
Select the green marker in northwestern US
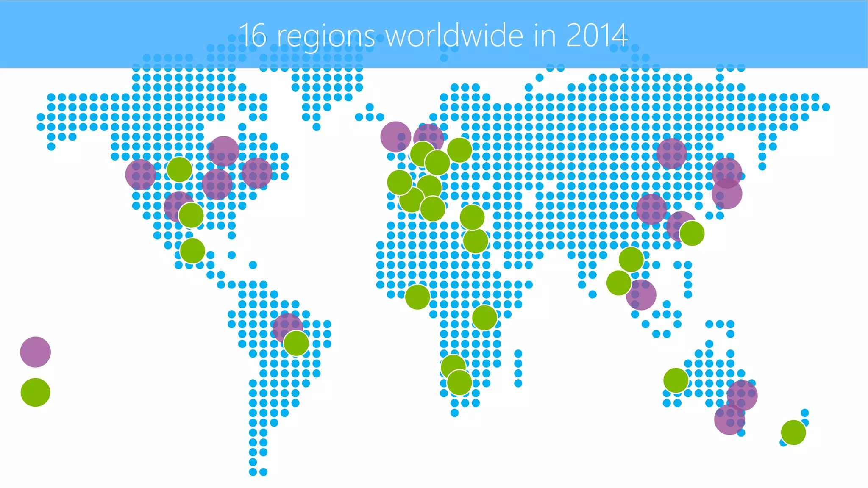(x=180, y=169)
